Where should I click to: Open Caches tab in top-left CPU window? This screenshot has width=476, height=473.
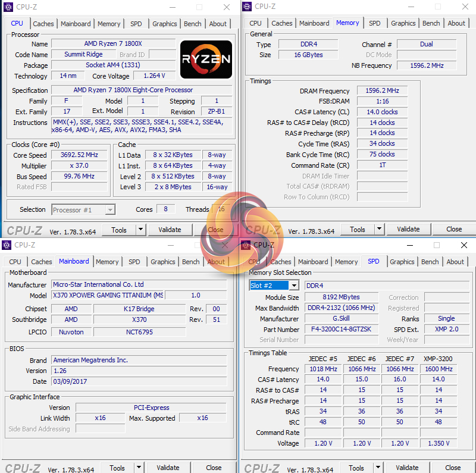pyautogui.click(x=43, y=24)
